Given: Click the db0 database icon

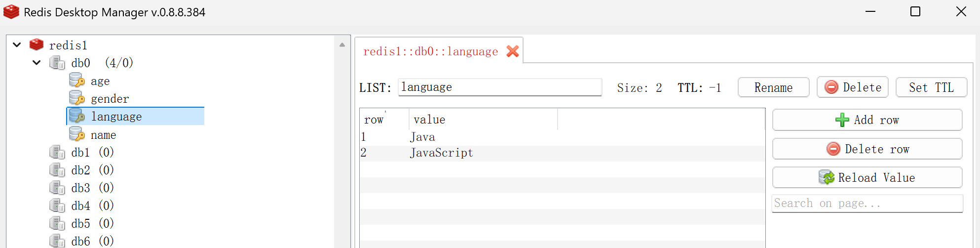Looking at the screenshot, I should (x=57, y=63).
